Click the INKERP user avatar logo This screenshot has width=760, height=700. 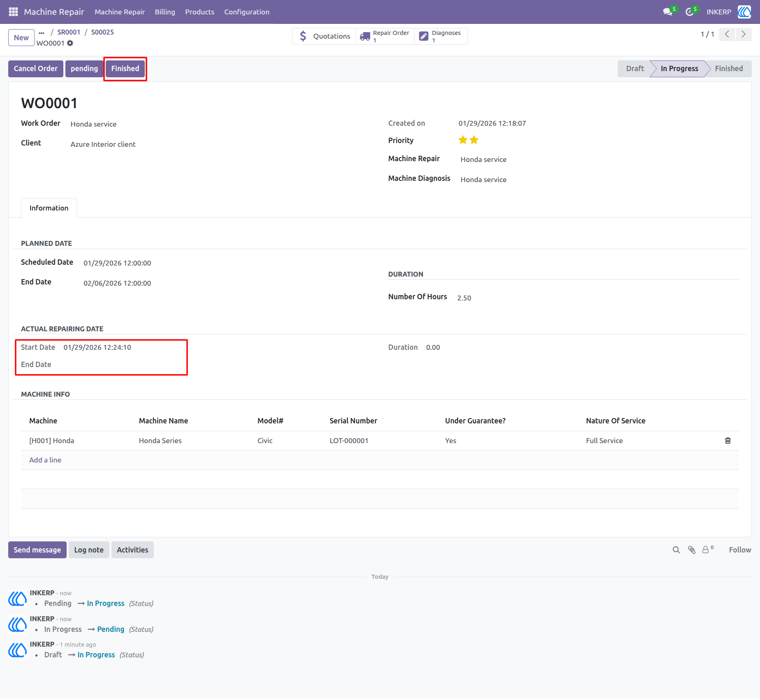point(744,12)
